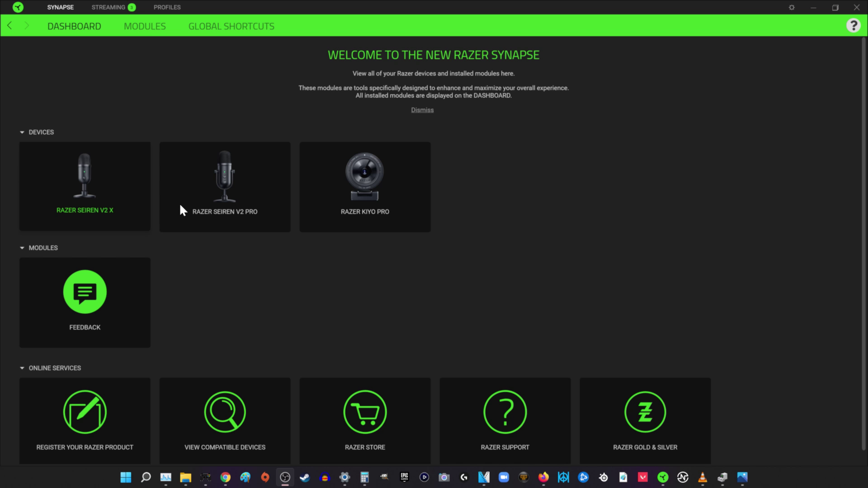This screenshot has width=868, height=488.
Task: Open the Synapse top-level tab
Action: click(x=60, y=7)
